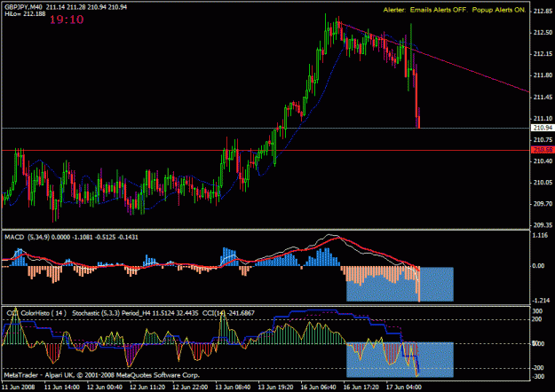Click the HiLo= 212.188 label
The width and height of the screenshot is (555, 392).
(x=25, y=14)
